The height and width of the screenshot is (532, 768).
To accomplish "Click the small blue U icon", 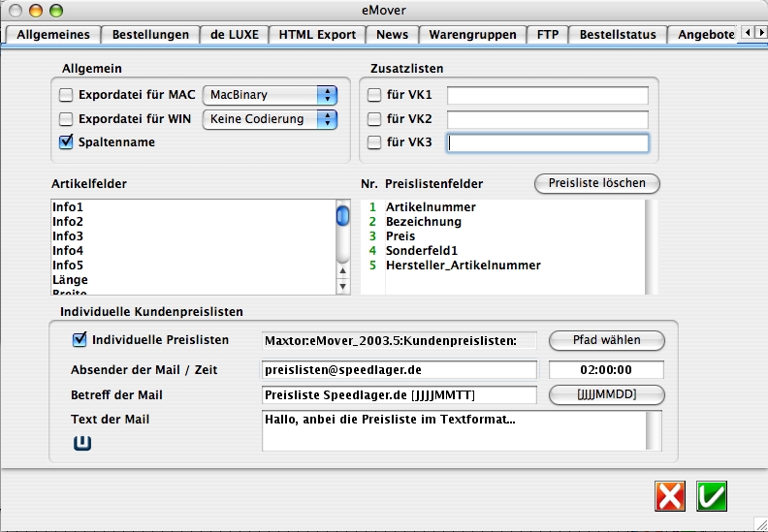I will [x=83, y=443].
